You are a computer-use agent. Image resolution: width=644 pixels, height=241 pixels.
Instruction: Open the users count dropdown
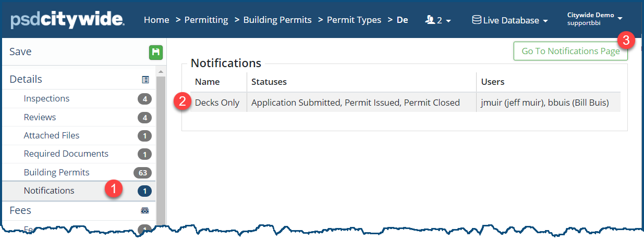point(439,20)
